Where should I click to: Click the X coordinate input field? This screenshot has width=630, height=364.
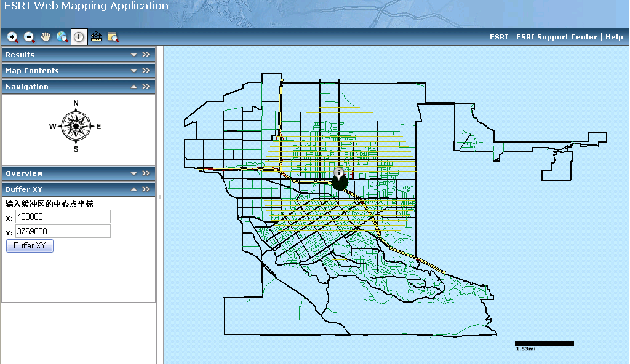click(63, 217)
